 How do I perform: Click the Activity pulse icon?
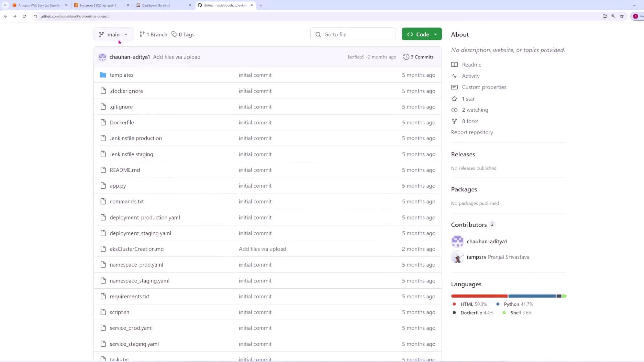click(454, 76)
